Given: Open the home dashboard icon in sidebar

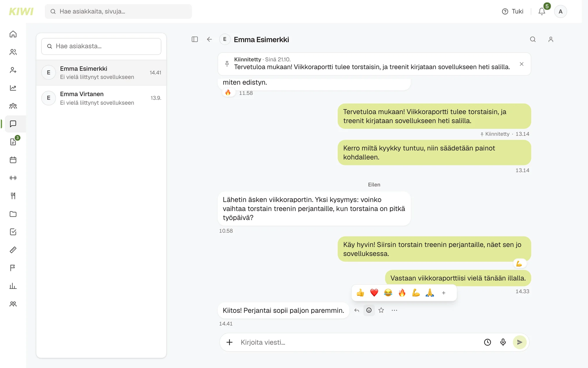Looking at the screenshot, I should 13,34.
